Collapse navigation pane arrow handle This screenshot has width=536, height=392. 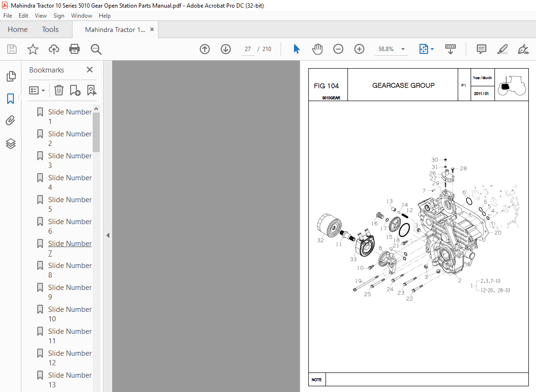[x=108, y=235]
